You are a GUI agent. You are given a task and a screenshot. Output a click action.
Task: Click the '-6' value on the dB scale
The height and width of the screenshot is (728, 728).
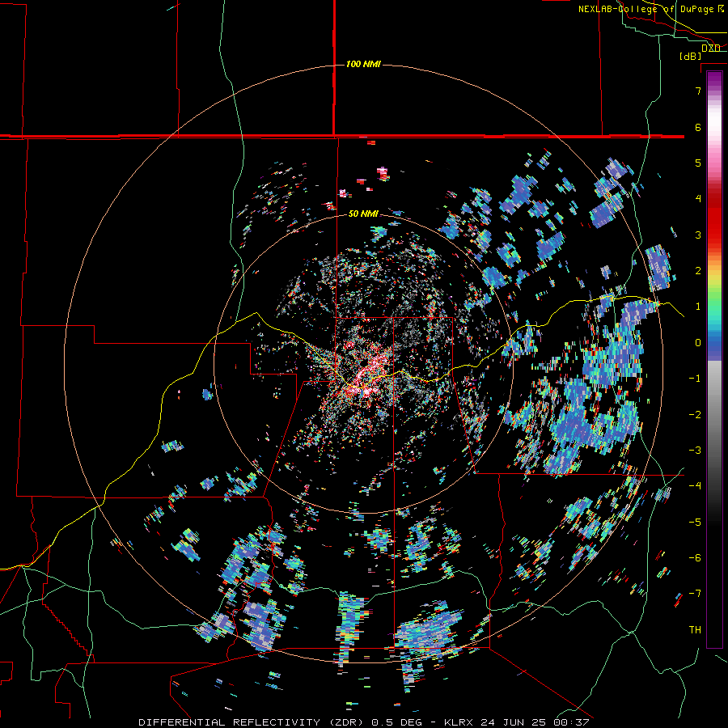tap(695, 558)
